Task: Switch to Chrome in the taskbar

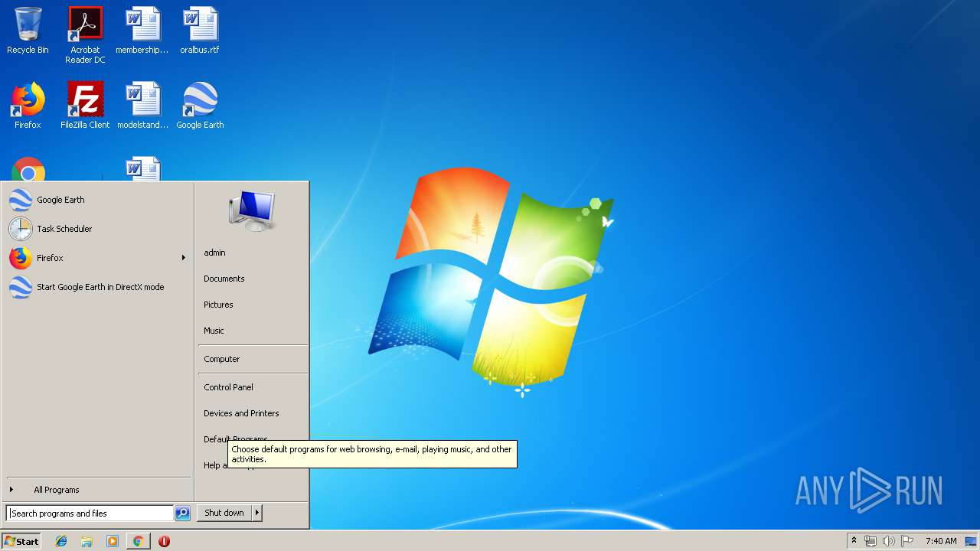Action: click(x=138, y=541)
